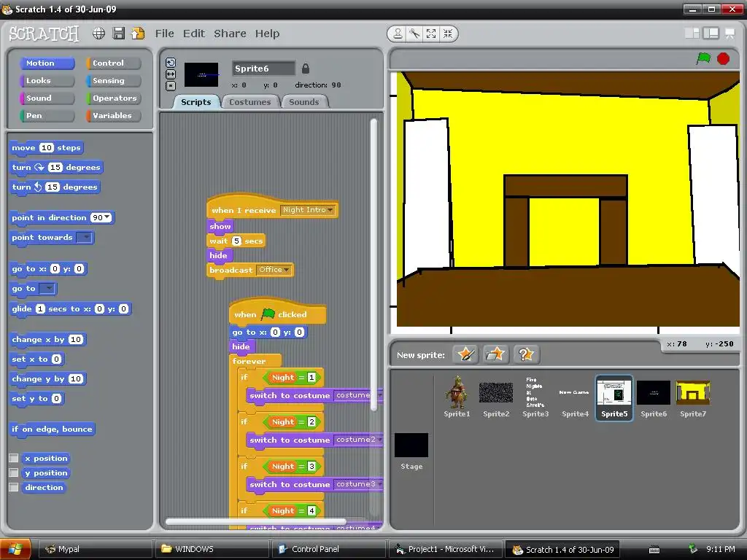Switch to the Costumes tab
747x560 pixels.
(x=249, y=102)
